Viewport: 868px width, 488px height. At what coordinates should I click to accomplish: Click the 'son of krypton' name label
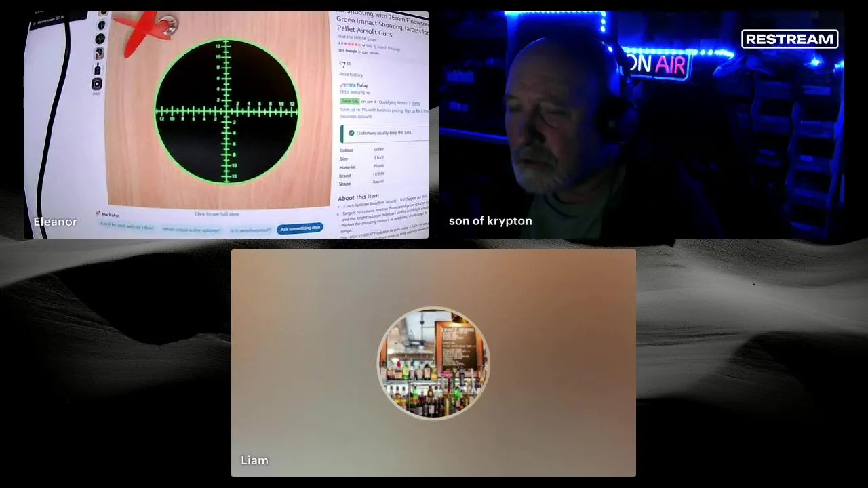click(x=490, y=221)
